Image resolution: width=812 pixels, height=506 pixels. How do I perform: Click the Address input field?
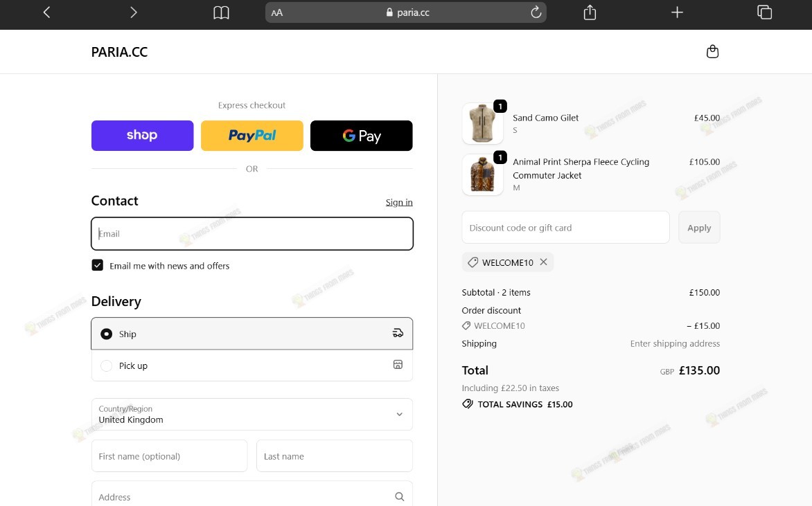[x=252, y=494]
